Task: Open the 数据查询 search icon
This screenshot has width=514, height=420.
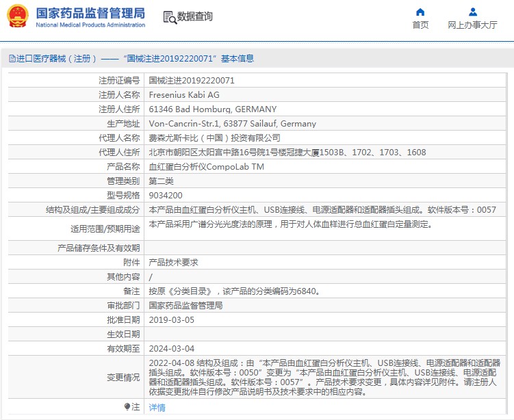Action: click(x=170, y=17)
